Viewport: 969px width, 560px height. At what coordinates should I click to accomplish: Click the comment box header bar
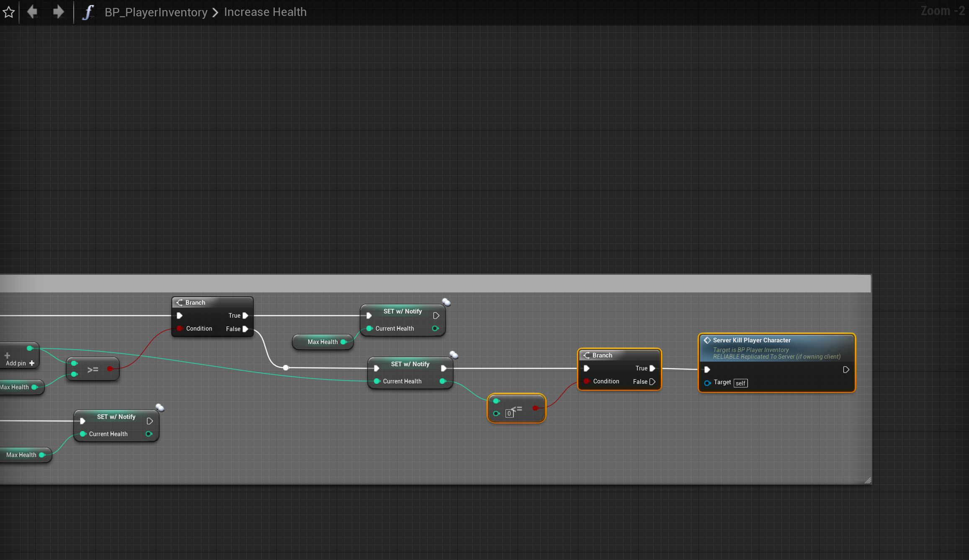[x=436, y=284]
